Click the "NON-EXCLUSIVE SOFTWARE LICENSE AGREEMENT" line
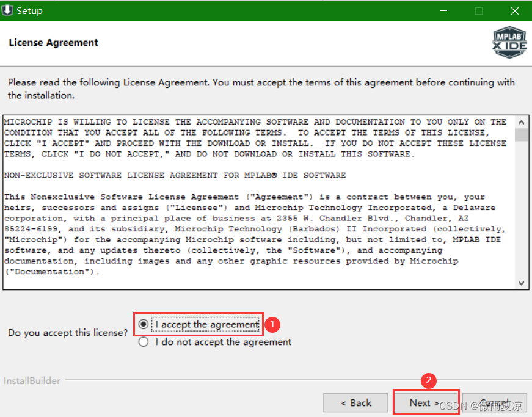This screenshot has height=417, width=532. 175,175
